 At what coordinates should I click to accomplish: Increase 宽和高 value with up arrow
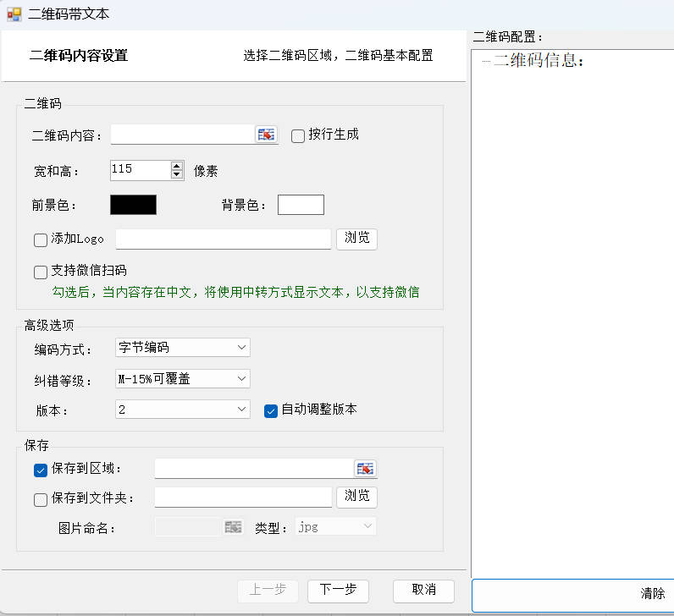coord(177,166)
